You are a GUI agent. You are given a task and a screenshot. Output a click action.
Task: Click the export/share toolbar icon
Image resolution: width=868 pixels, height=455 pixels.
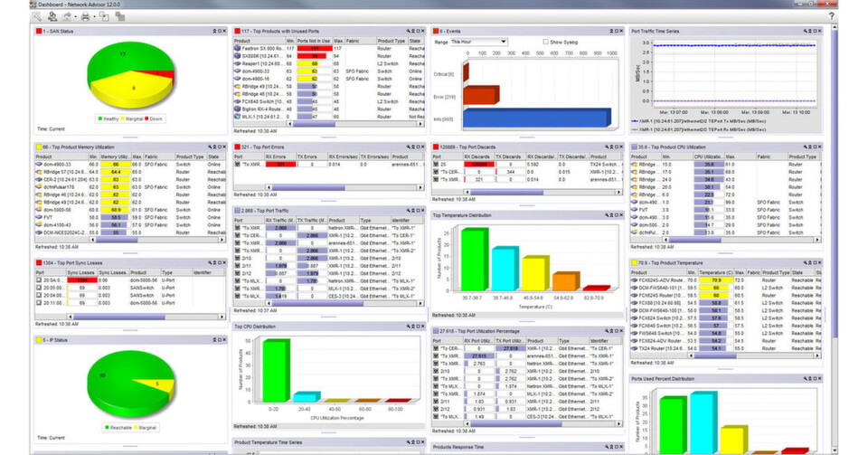click(x=66, y=16)
